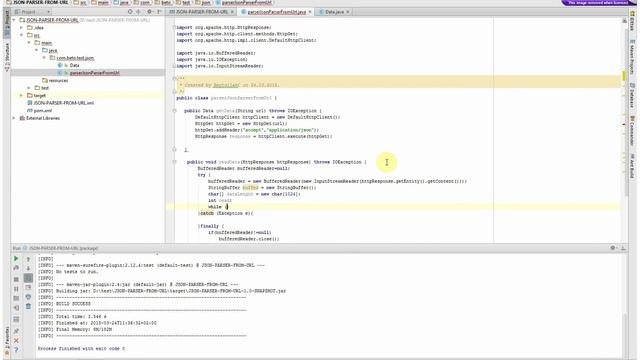Image resolution: width=640 pixels, height=360 pixels.
Task: Collapse the src folder
Action: click(x=22, y=36)
